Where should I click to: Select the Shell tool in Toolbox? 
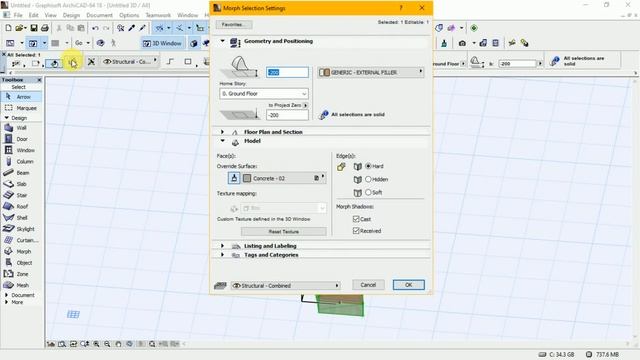[22, 218]
